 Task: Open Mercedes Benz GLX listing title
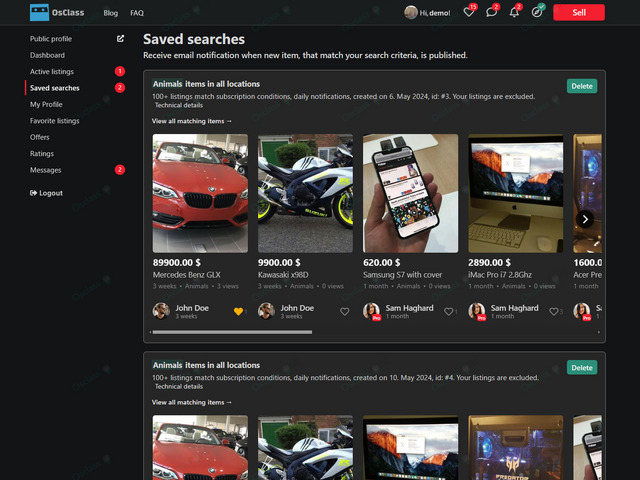coord(187,275)
